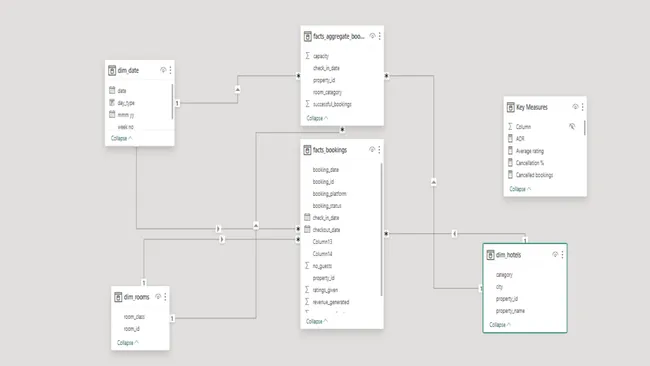
Task: Collapse the facts_bookings table
Action: coord(317,321)
